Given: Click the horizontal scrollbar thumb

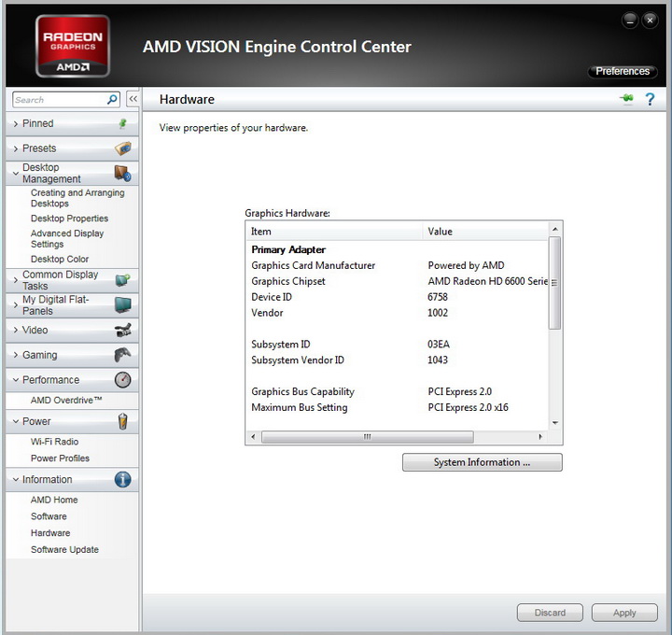Looking at the screenshot, I should pyautogui.click(x=368, y=437).
